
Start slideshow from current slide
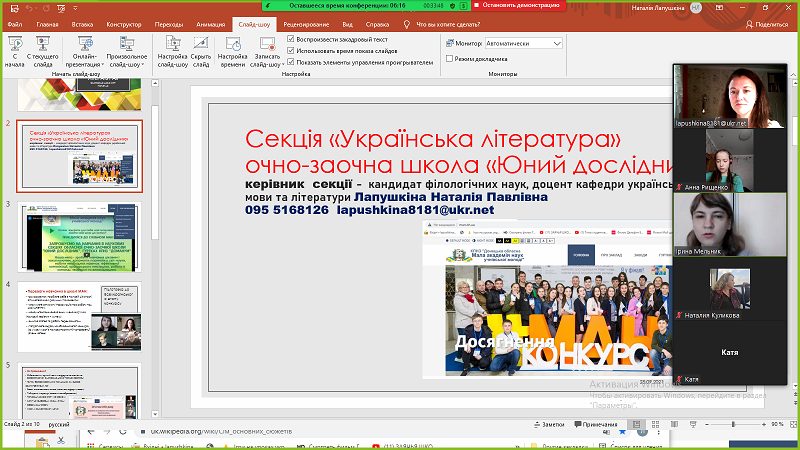pos(43,43)
